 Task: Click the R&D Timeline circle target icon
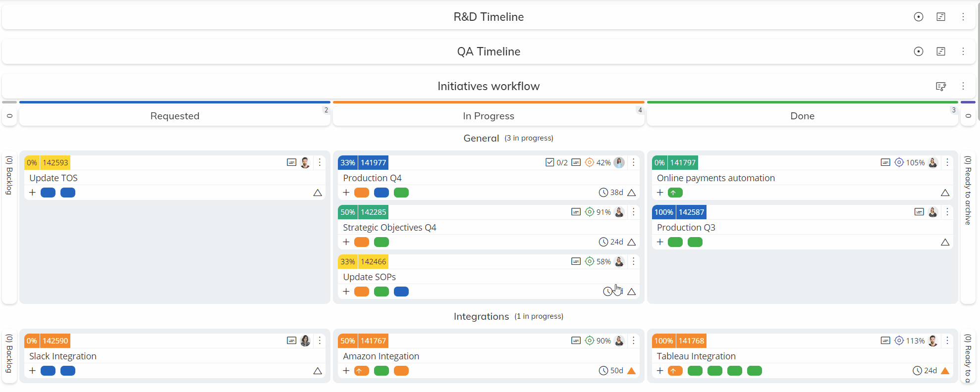(919, 17)
